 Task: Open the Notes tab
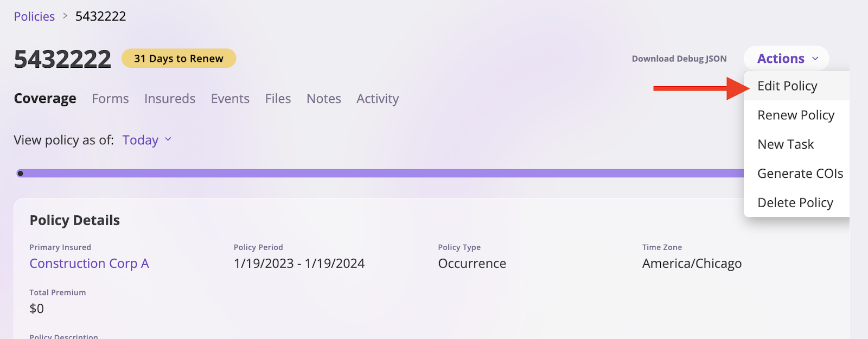[324, 99]
